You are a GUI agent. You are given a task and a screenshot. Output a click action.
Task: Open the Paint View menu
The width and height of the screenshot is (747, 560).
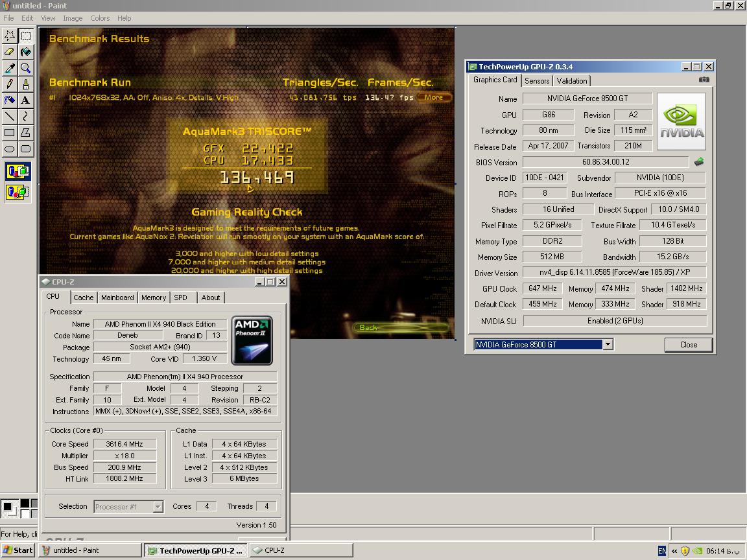click(48, 18)
